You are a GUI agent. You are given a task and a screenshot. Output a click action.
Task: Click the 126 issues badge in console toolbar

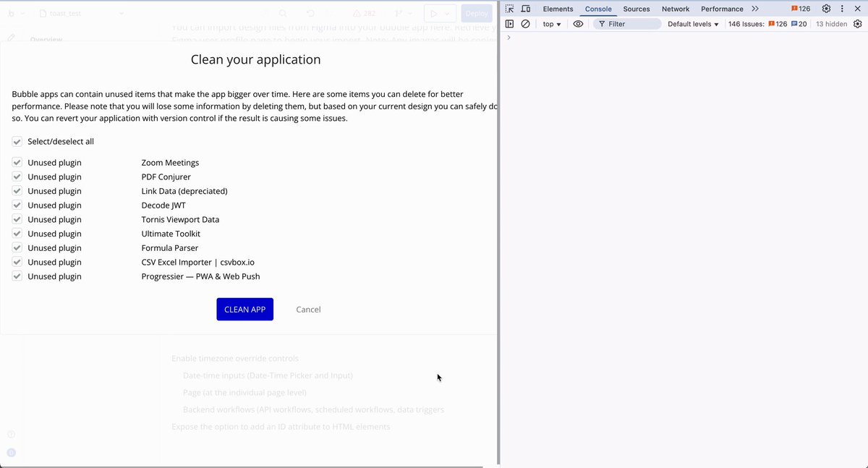coord(778,24)
